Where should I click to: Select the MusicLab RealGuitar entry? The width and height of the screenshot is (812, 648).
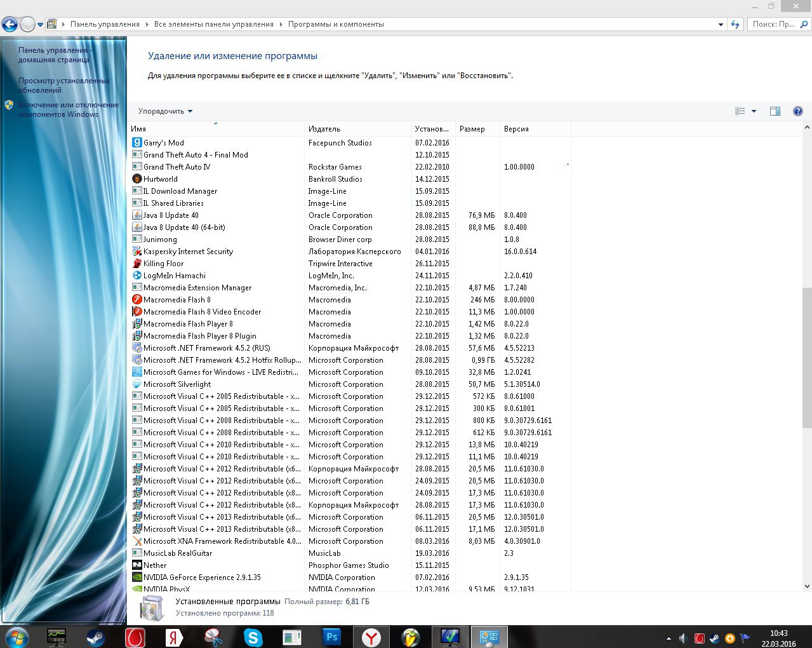350,553
